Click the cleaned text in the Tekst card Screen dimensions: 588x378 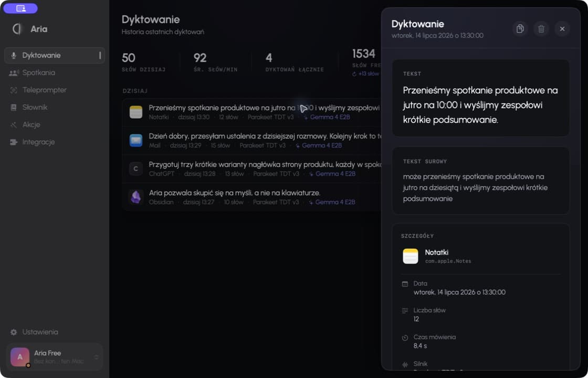(480, 105)
